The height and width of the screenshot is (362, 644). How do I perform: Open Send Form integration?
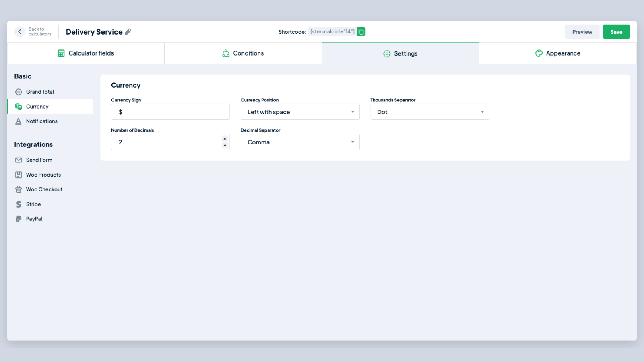(x=39, y=160)
